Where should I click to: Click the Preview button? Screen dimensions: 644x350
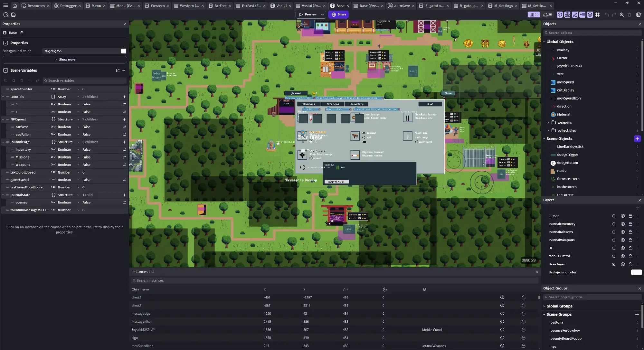308,14
